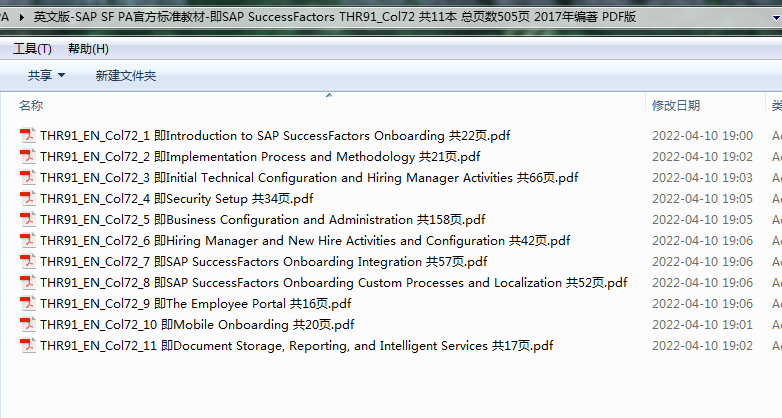Click date 2022-04-10 19:00 of Col72_1 row

point(702,136)
